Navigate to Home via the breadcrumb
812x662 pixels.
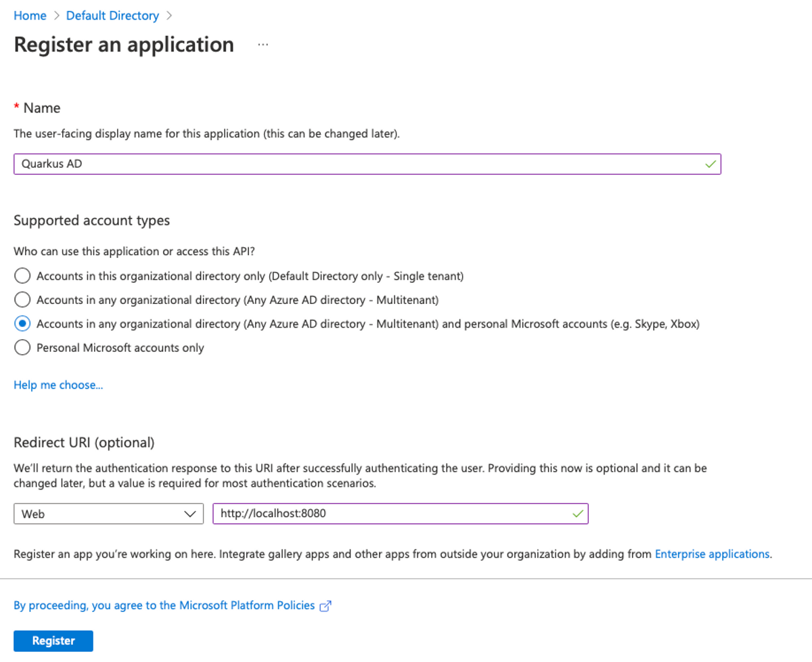[30, 15]
